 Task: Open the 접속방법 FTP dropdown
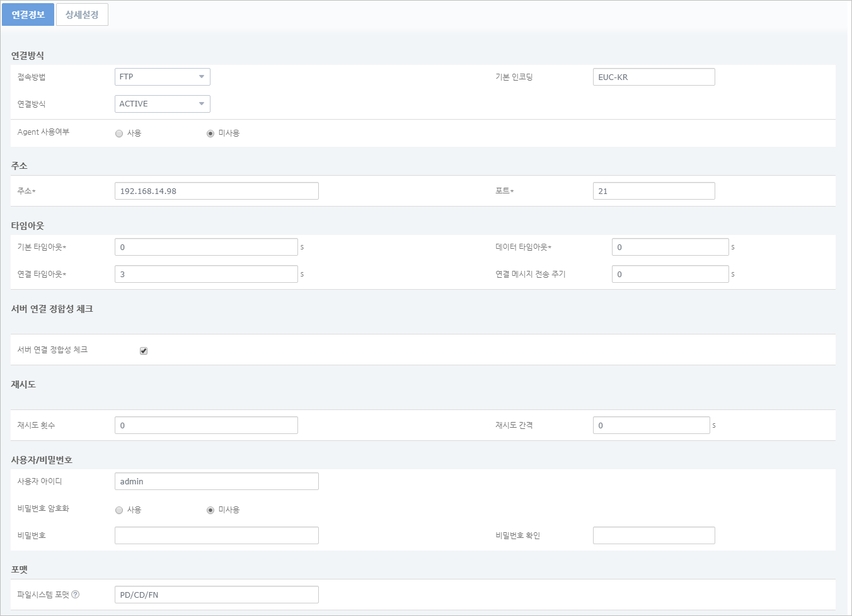pyautogui.click(x=162, y=77)
